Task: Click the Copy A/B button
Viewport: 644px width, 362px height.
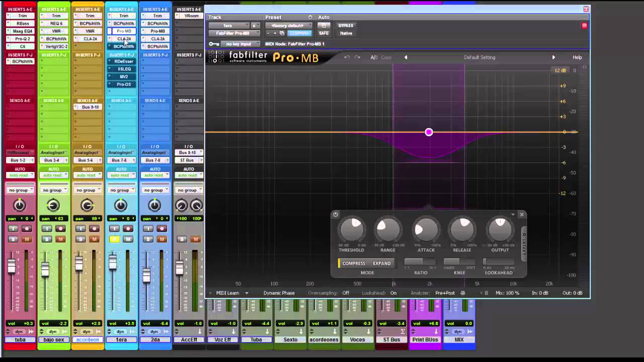Action: [x=386, y=57]
